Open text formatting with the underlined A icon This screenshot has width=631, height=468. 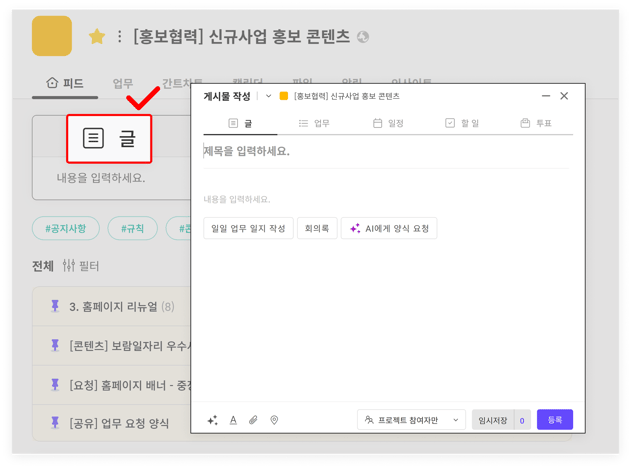click(233, 420)
